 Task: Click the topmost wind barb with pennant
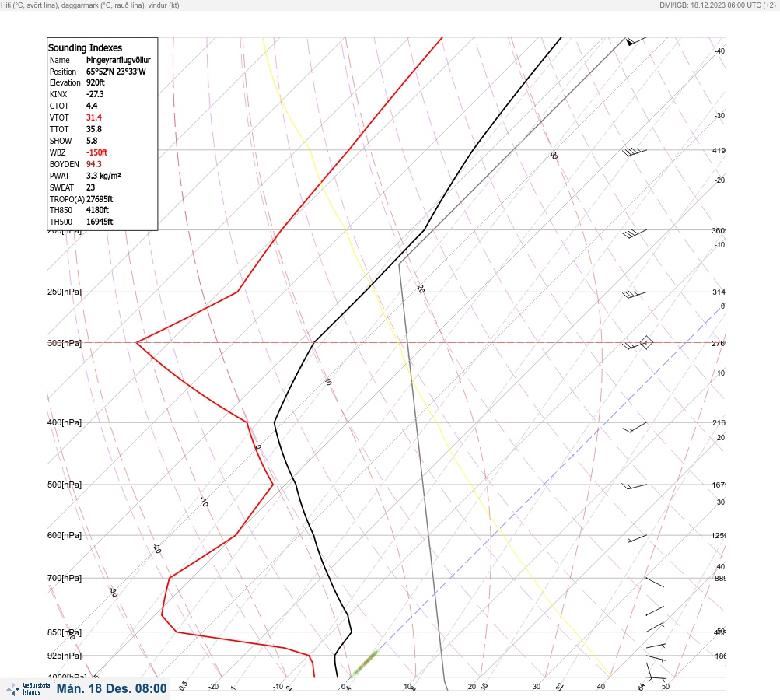pos(635,41)
